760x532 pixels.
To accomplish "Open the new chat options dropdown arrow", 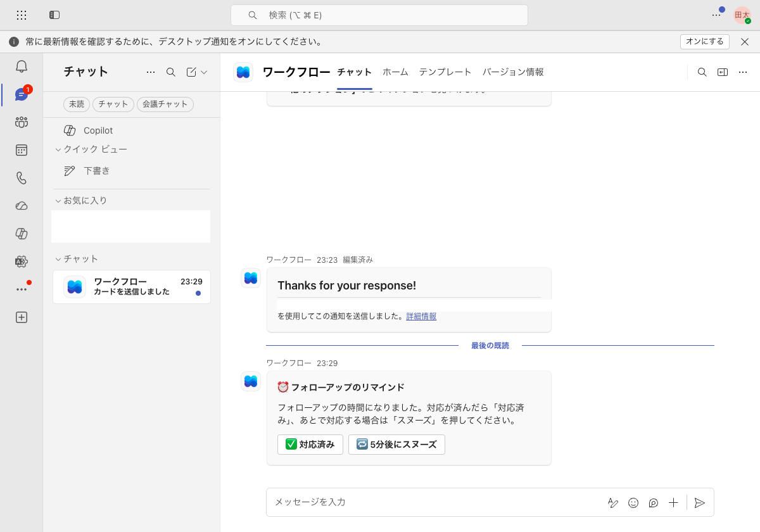I will tap(204, 72).
